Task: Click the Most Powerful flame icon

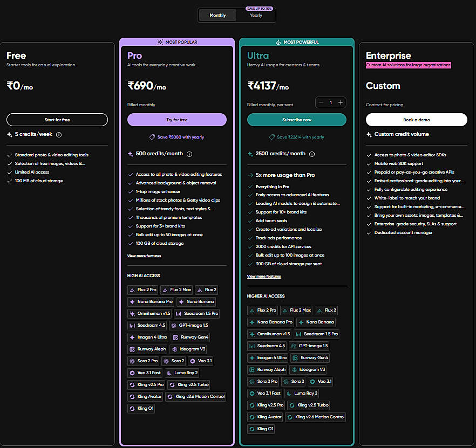Action: pyautogui.click(x=278, y=42)
